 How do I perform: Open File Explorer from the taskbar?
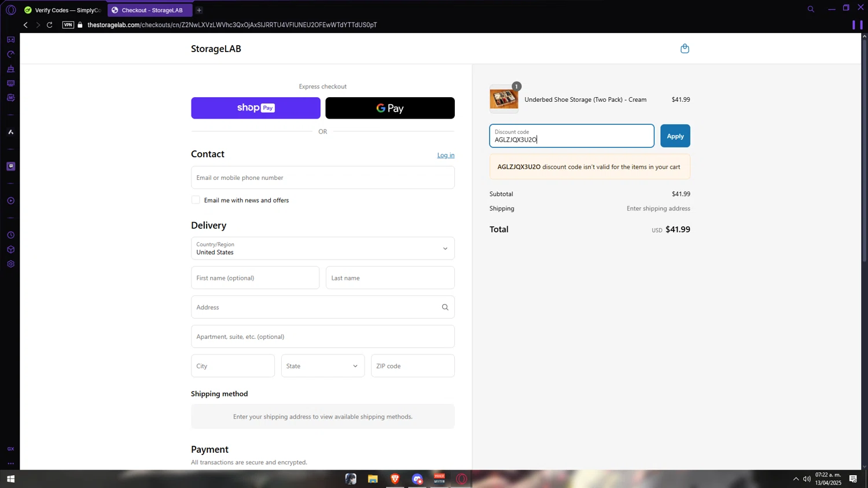tap(373, 479)
